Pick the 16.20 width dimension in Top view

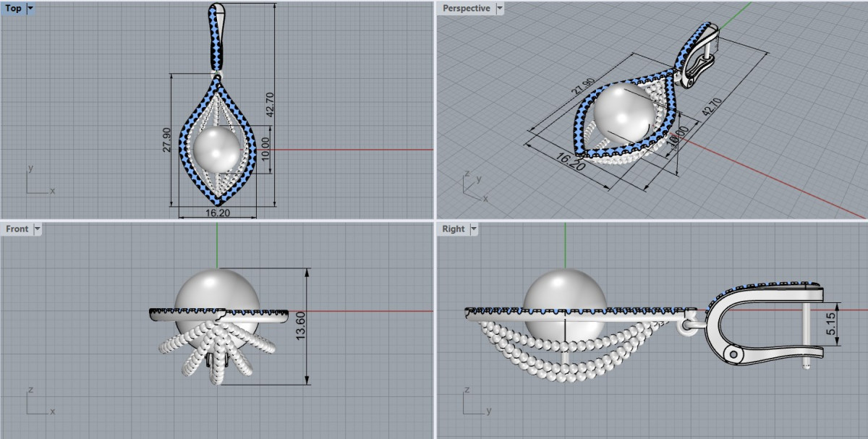218,213
